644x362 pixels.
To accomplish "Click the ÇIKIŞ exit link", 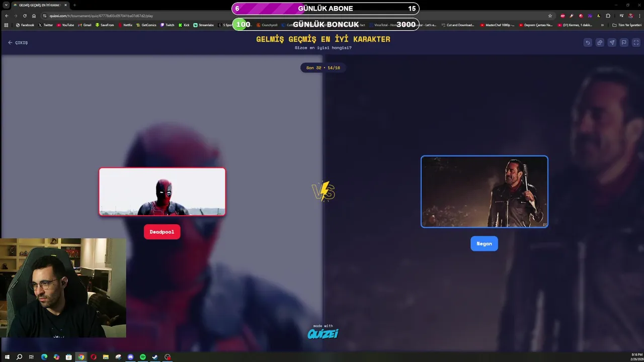I will (18, 43).
